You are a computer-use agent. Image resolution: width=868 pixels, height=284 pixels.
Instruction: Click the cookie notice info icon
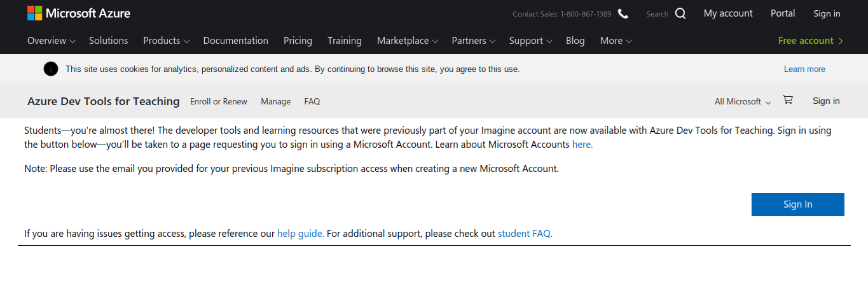pyautogui.click(x=51, y=69)
